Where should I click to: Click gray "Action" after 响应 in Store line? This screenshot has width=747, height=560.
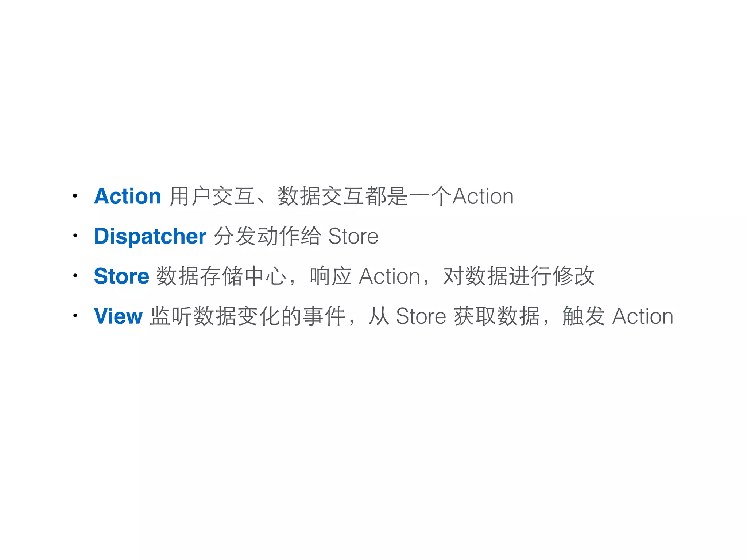pos(390,276)
